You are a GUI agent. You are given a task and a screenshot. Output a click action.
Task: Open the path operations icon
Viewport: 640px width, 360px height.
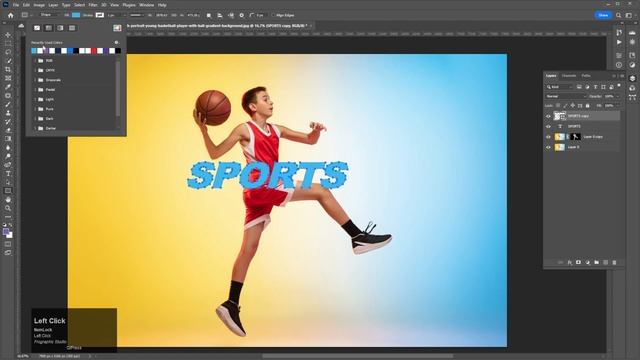tap(209, 15)
